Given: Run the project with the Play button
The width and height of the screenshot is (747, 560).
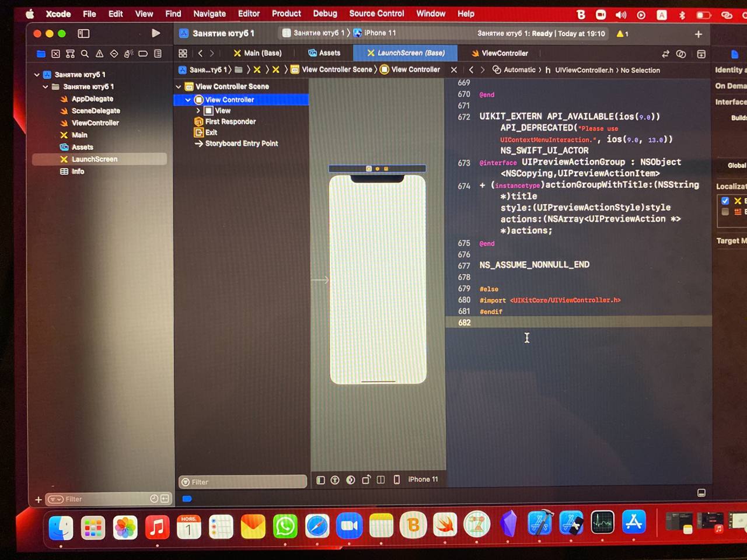Looking at the screenshot, I should pos(156,33).
